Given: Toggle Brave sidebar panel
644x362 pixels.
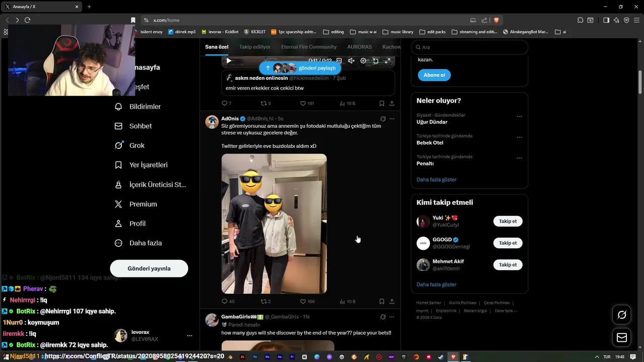Looking at the screenshot, I should coord(606,20).
